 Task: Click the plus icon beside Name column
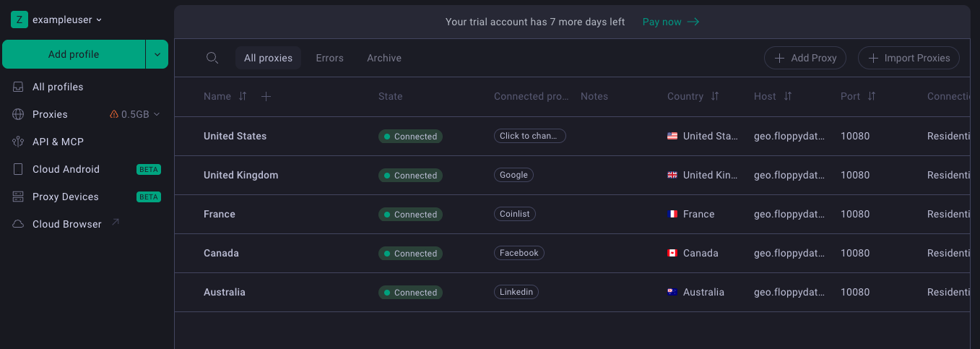coord(266,96)
